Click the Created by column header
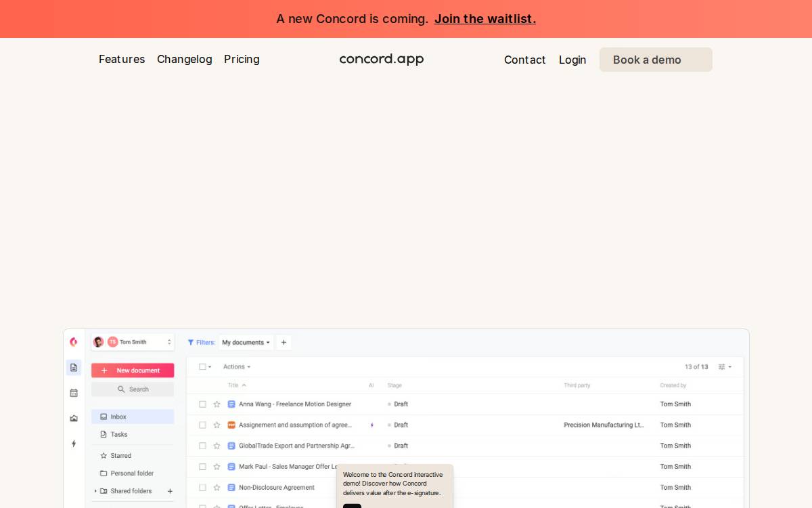This screenshot has width=812, height=508. coord(673,385)
